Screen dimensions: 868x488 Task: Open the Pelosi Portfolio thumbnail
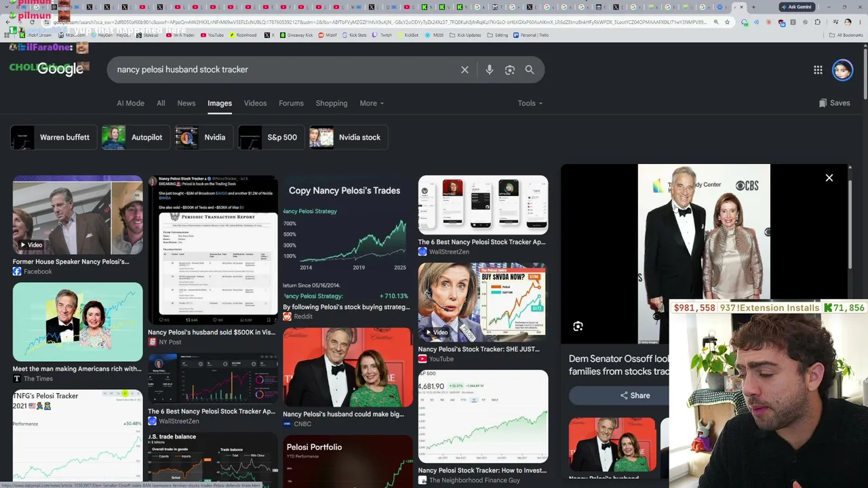pos(348,460)
